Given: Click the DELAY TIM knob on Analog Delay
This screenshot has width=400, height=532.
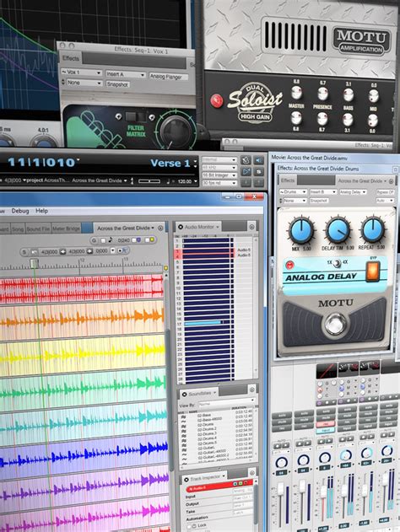Looking at the screenshot, I should pyautogui.click(x=338, y=229).
